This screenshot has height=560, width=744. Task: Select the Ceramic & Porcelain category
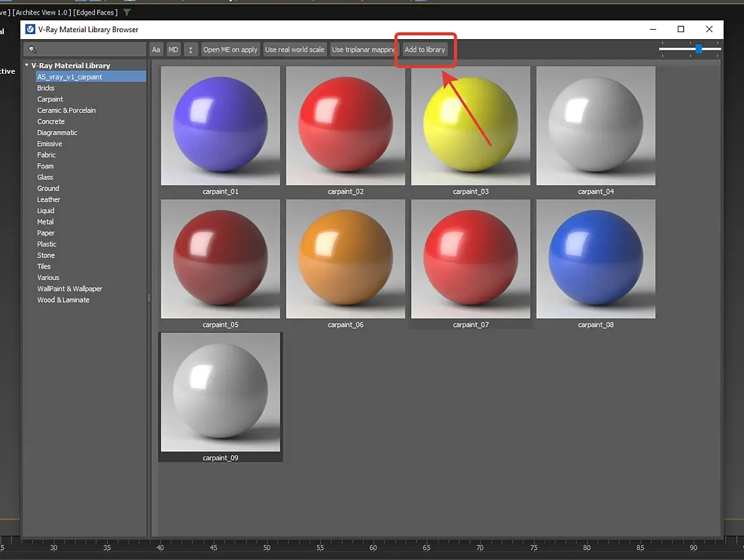coord(66,110)
